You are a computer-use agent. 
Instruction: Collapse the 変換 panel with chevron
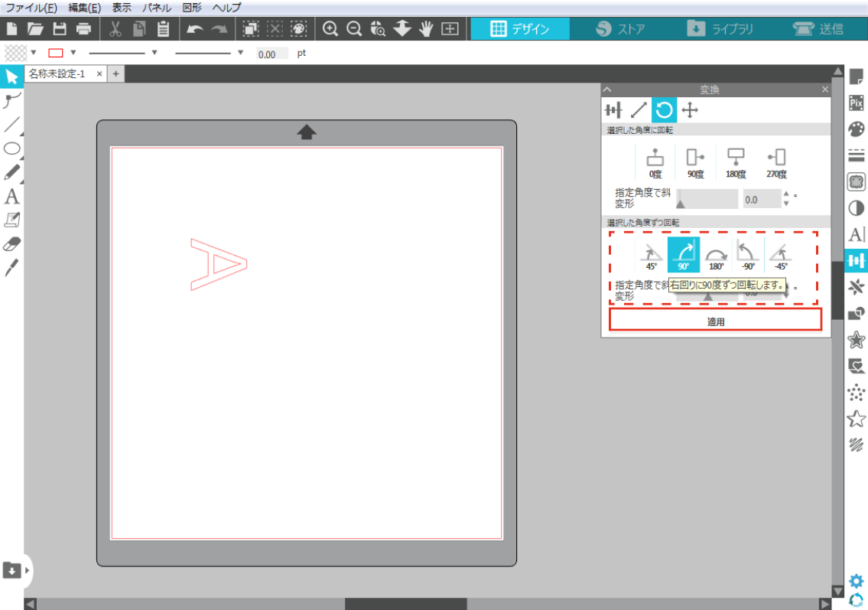tap(607, 90)
